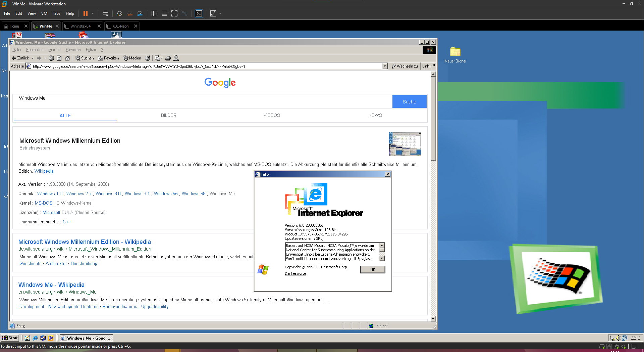Go to the home page icon
The width and height of the screenshot is (644, 352).
coord(67,58)
